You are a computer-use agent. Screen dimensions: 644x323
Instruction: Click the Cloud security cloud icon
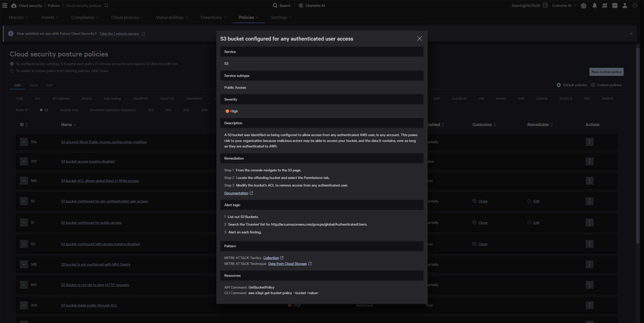point(14,6)
